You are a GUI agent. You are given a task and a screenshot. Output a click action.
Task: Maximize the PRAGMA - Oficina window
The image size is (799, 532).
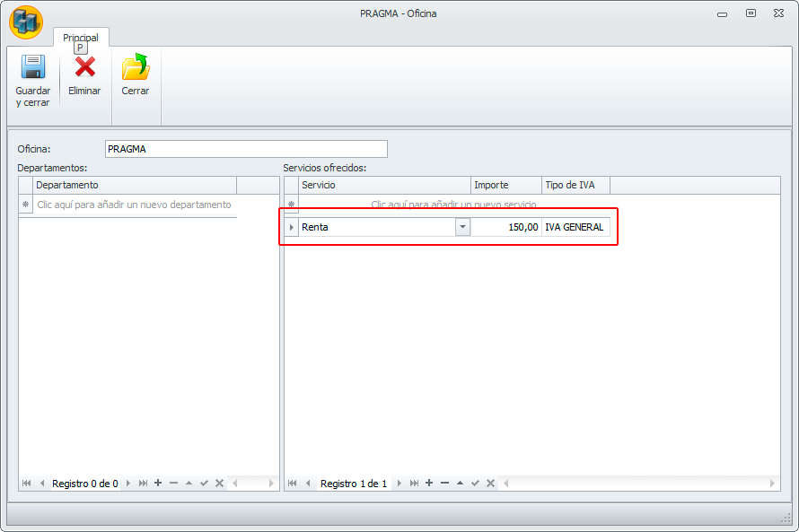pyautogui.click(x=751, y=13)
